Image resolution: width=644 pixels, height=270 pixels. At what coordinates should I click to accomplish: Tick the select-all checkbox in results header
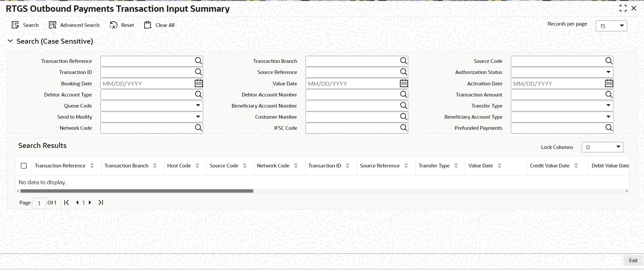[x=24, y=166]
